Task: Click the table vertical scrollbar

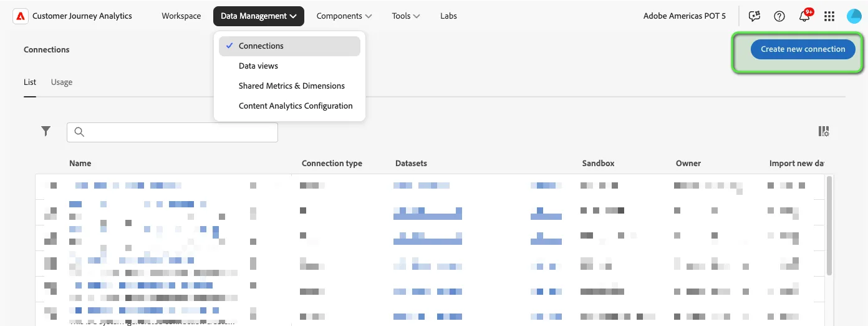Action: [x=829, y=225]
